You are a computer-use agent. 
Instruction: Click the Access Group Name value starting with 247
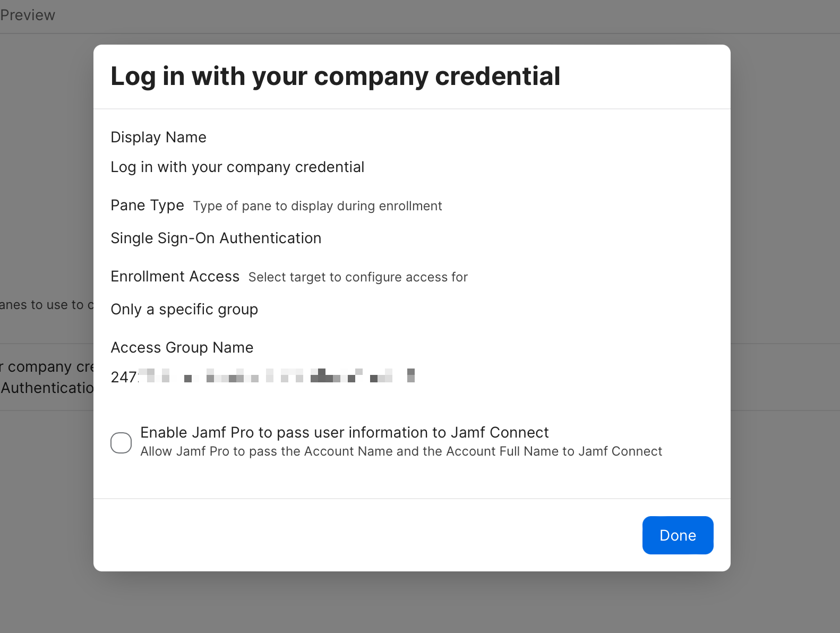(262, 377)
